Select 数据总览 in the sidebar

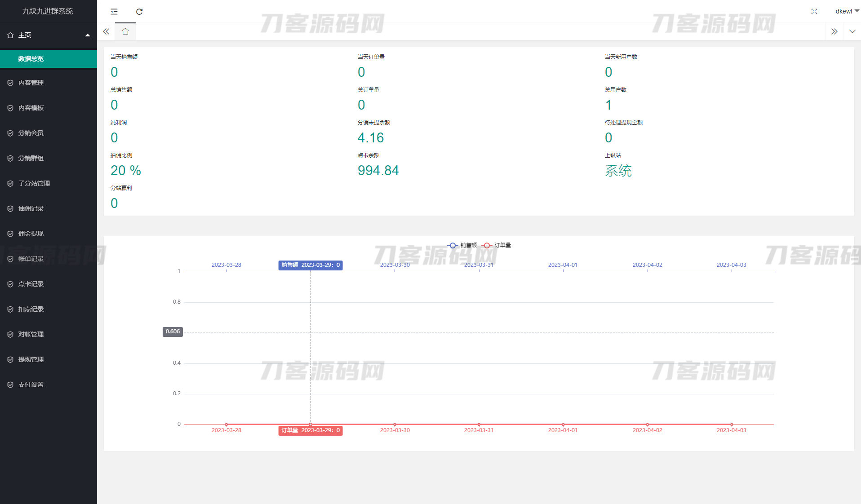pyautogui.click(x=31, y=59)
